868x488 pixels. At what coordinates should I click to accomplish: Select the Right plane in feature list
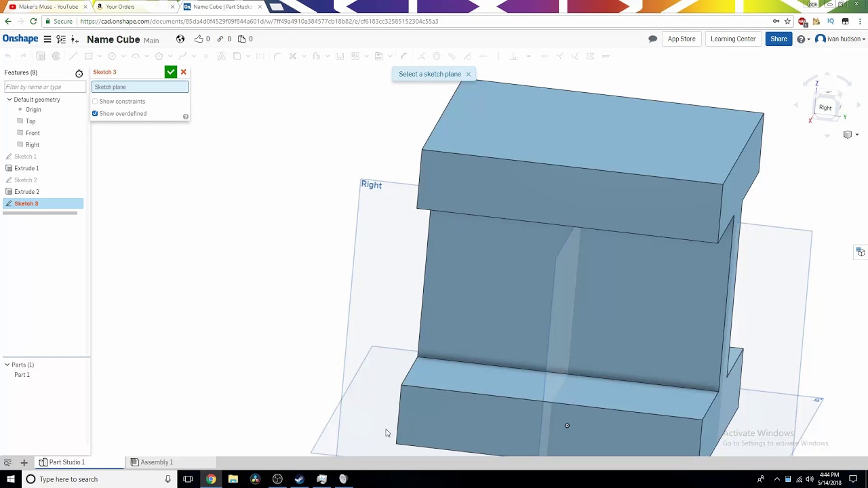pos(33,145)
